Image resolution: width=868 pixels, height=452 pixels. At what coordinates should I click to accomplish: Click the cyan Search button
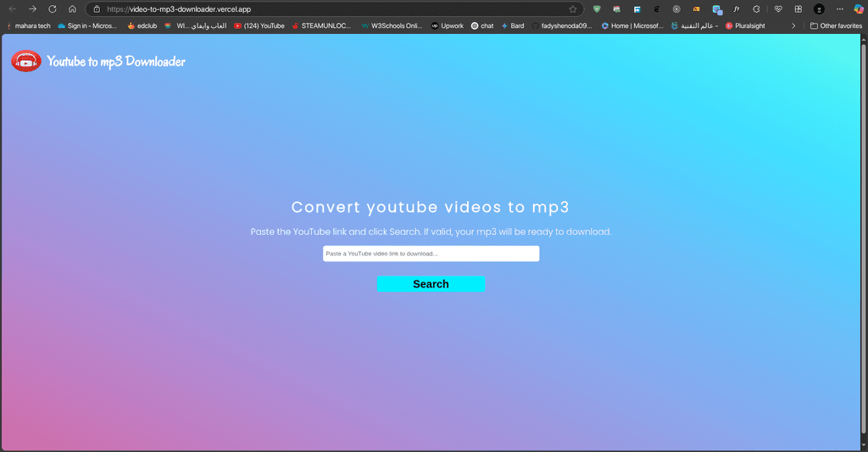pos(431,284)
